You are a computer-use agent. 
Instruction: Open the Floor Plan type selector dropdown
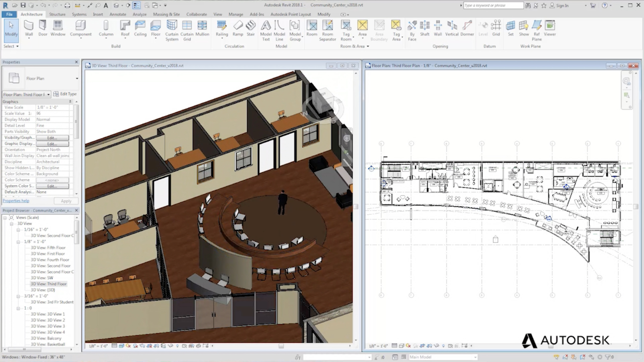tap(77, 79)
